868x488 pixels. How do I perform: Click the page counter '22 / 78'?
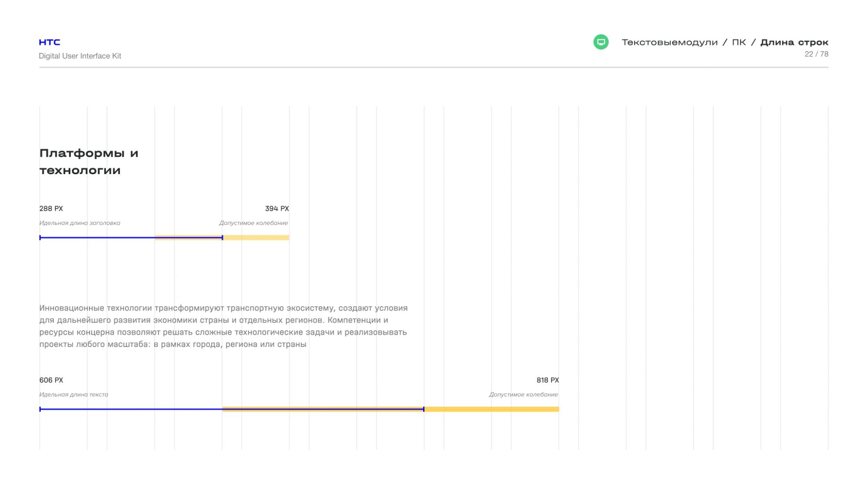click(x=816, y=54)
